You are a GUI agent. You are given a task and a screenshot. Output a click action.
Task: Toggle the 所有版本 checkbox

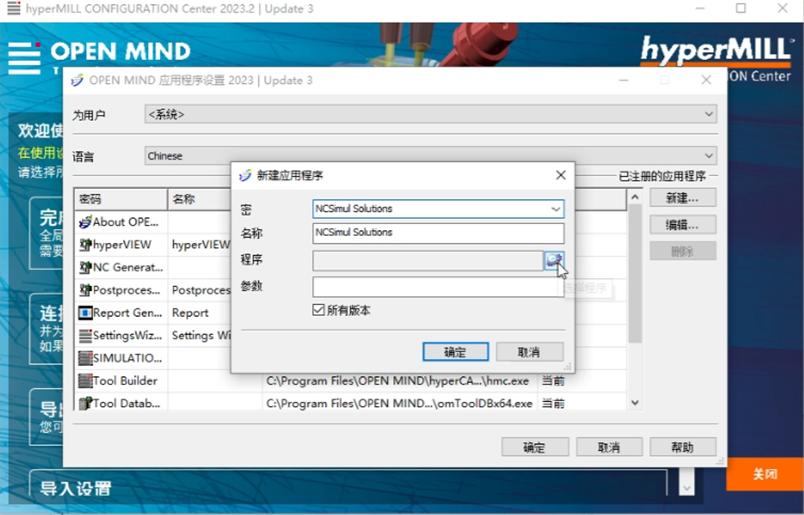tap(318, 310)
